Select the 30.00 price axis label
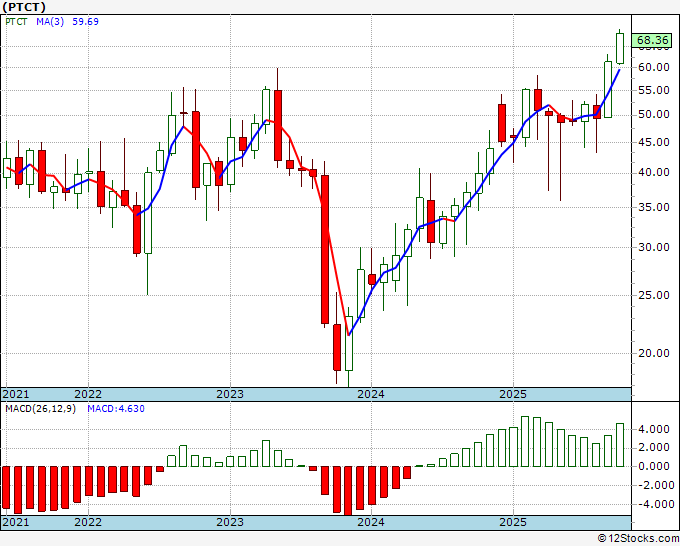Viewport: 680px width, 546px height. point(654,247)
